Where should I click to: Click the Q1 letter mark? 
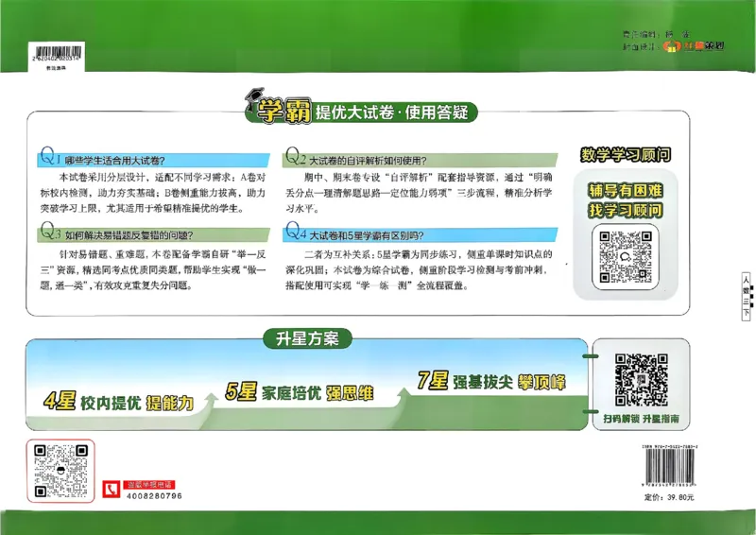tap(50, 156)
